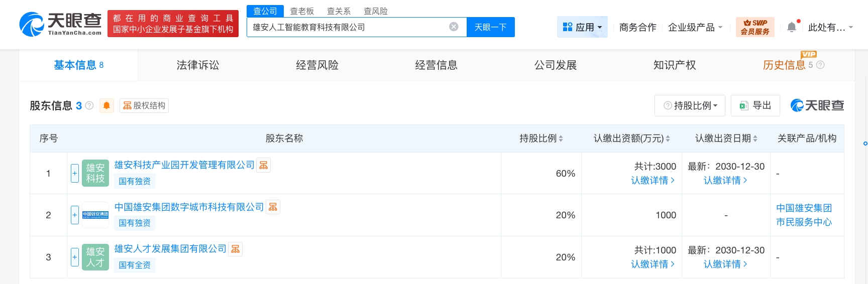The image size is (868, 284).
Task: Expand row 3 shareholder with plus button
Action: [75, 257]
